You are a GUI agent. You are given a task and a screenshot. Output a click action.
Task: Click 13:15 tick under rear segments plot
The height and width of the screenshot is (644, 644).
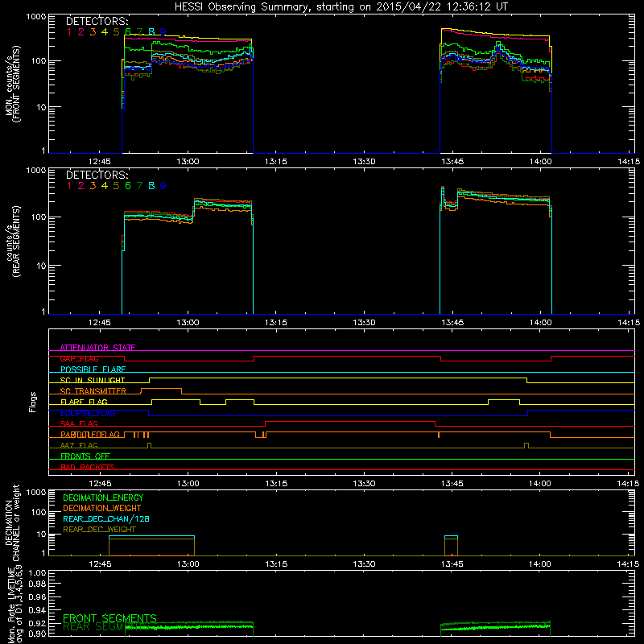[x=276, y=323]
